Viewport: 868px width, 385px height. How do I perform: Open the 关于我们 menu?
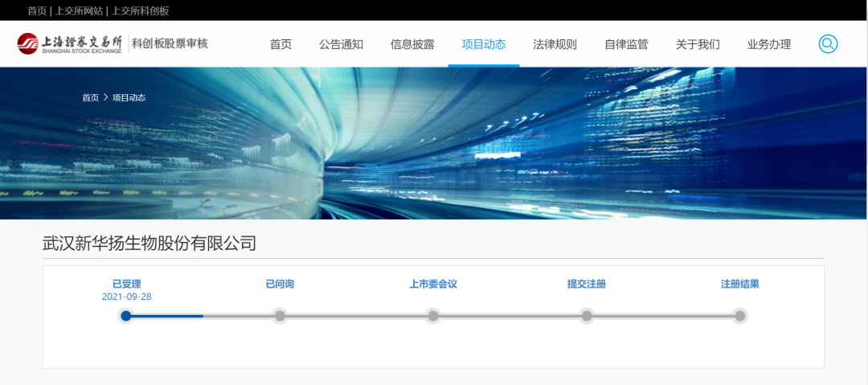point(698,45)
